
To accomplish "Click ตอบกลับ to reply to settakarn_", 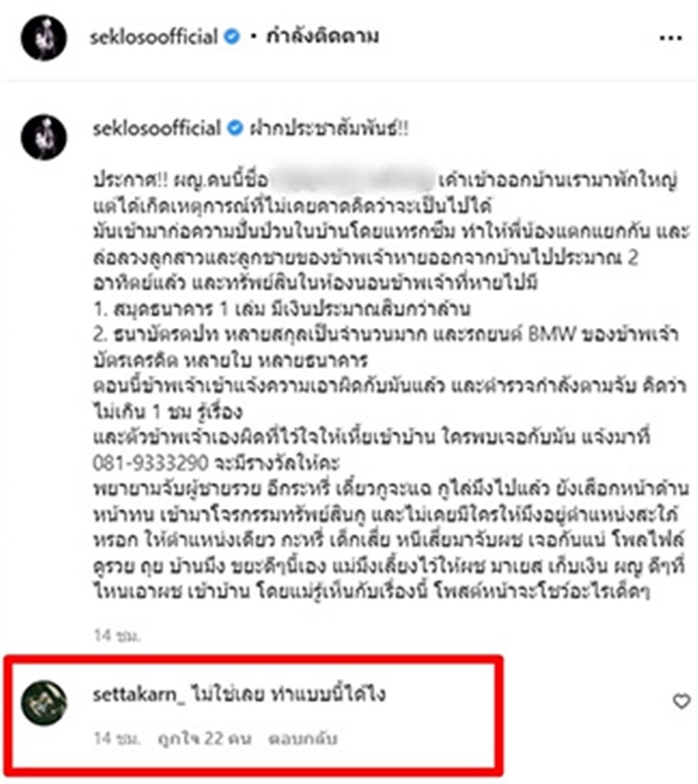I will pyautogui.click(x=303, y=739).
